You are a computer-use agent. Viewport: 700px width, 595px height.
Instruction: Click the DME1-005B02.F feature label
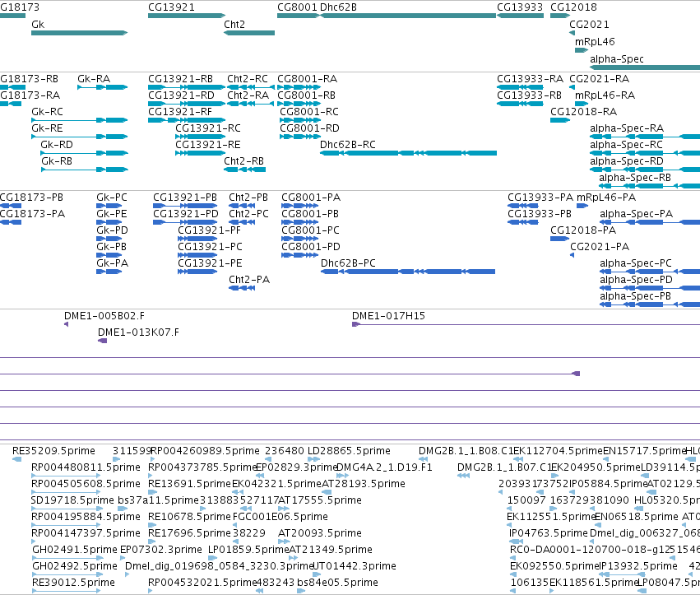point(104,316)
